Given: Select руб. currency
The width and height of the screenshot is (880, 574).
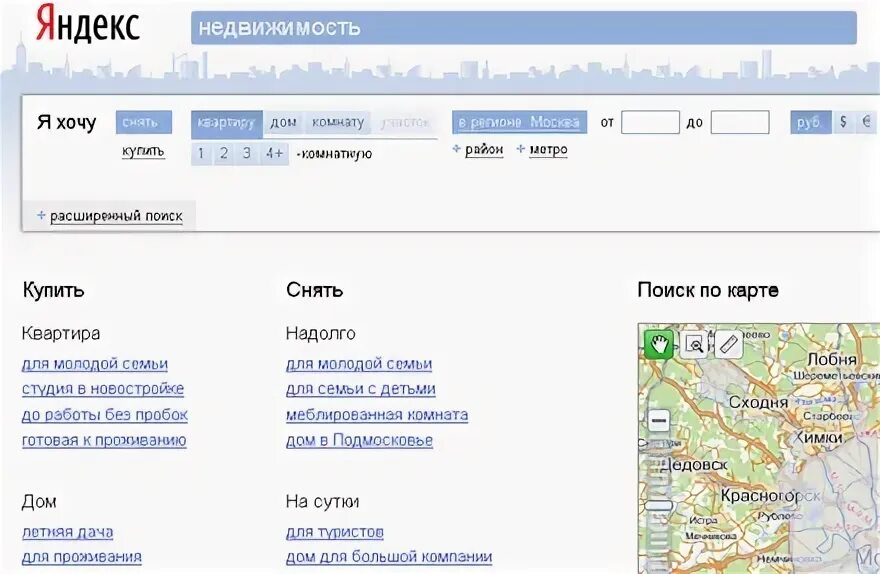Looking at the screenshot, I should (810, 122).
